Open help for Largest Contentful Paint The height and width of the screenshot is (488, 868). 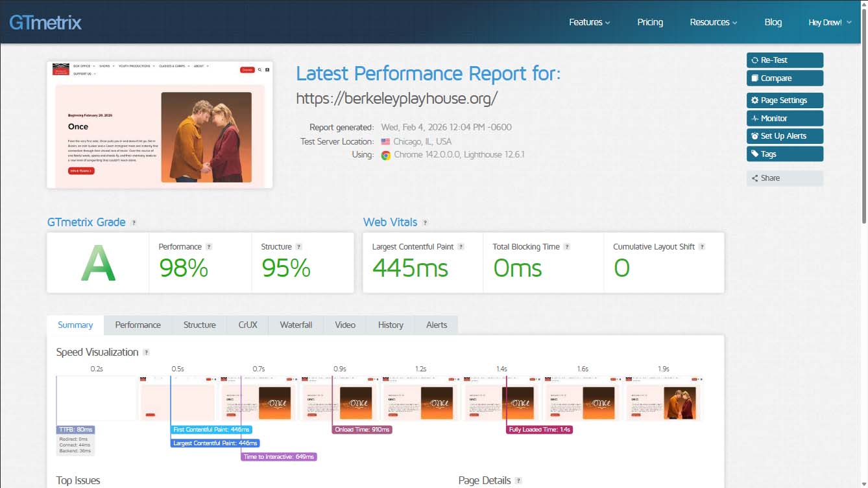coord(461,247)
